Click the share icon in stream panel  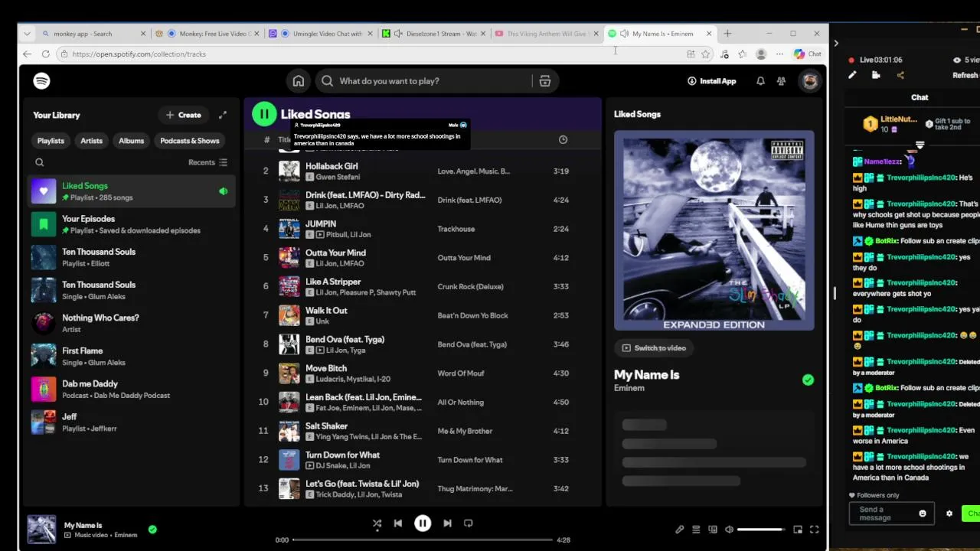900,75
